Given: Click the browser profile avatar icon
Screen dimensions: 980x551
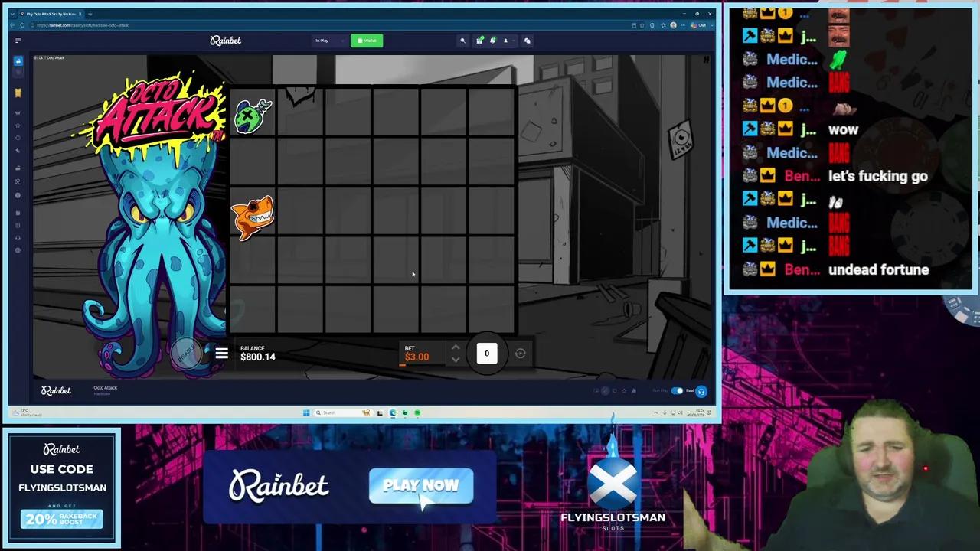Looking at the screenshot, I should [673, 25].
